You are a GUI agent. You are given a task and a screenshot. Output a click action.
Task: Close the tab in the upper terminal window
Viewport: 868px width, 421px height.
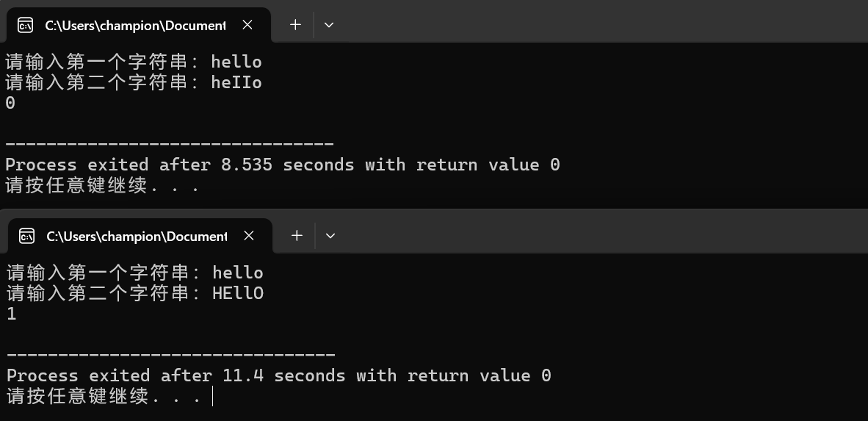click(x=247, y=25)
